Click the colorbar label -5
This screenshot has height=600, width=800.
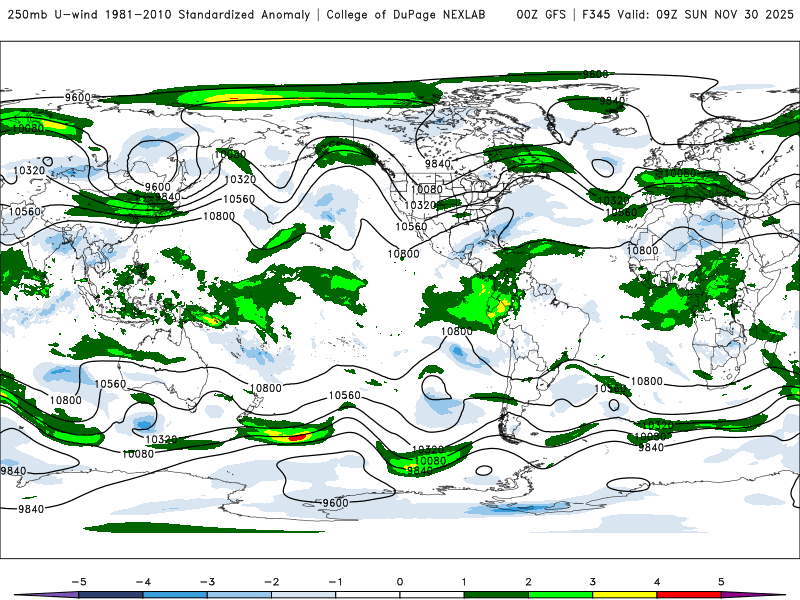pos(79,582)
